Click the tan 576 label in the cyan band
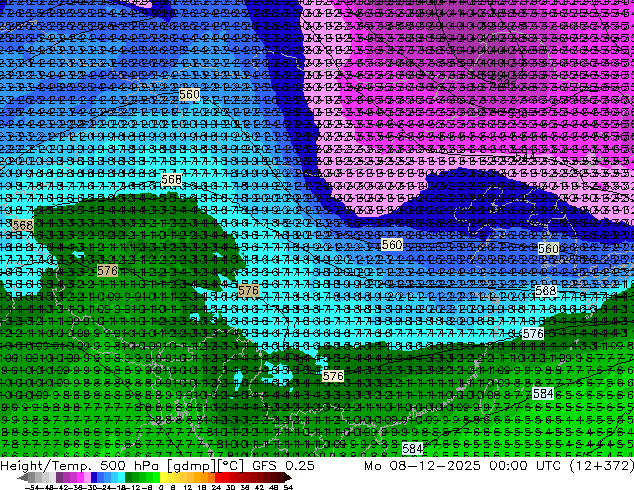Image resolution: width=634 pixels, height=490 pixels. 248,290
